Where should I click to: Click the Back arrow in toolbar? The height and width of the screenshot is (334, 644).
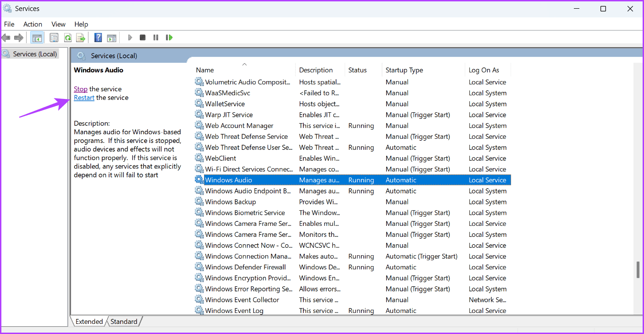[x=6, y=38]
